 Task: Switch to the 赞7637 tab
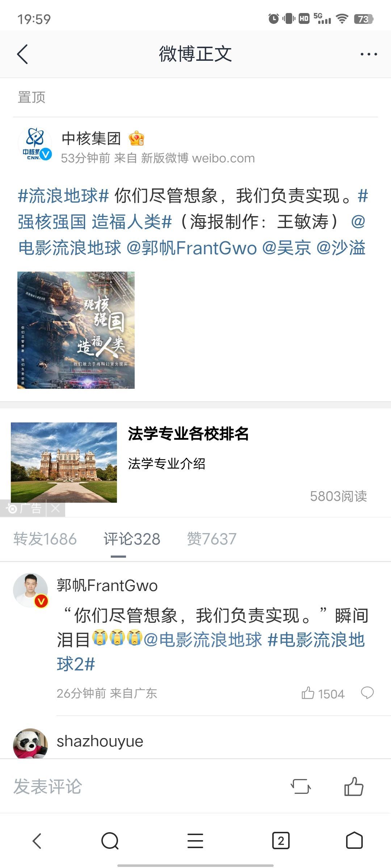coord(212,539)
